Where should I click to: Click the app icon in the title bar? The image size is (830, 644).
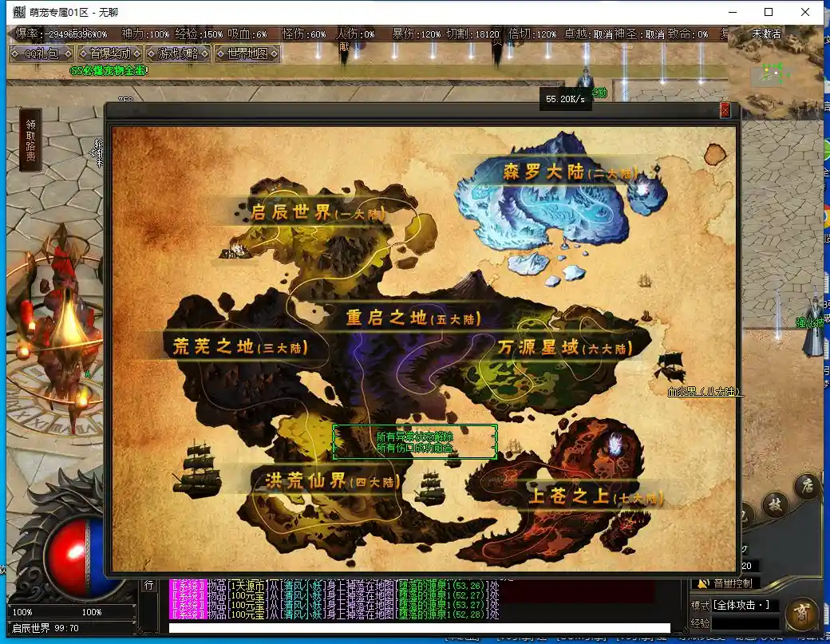(19, 12)
